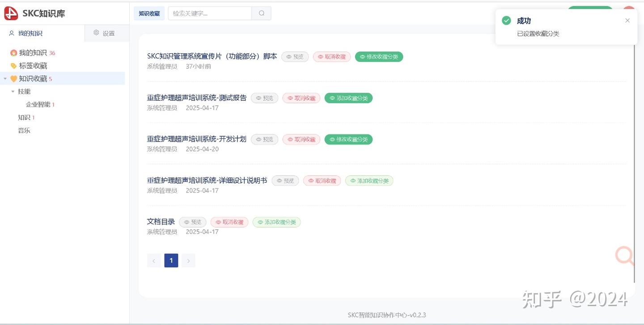Click 添加收藏分类 for the 文档目录 row
The height and width of the screenshot is (325, 644).
point(276,222)
